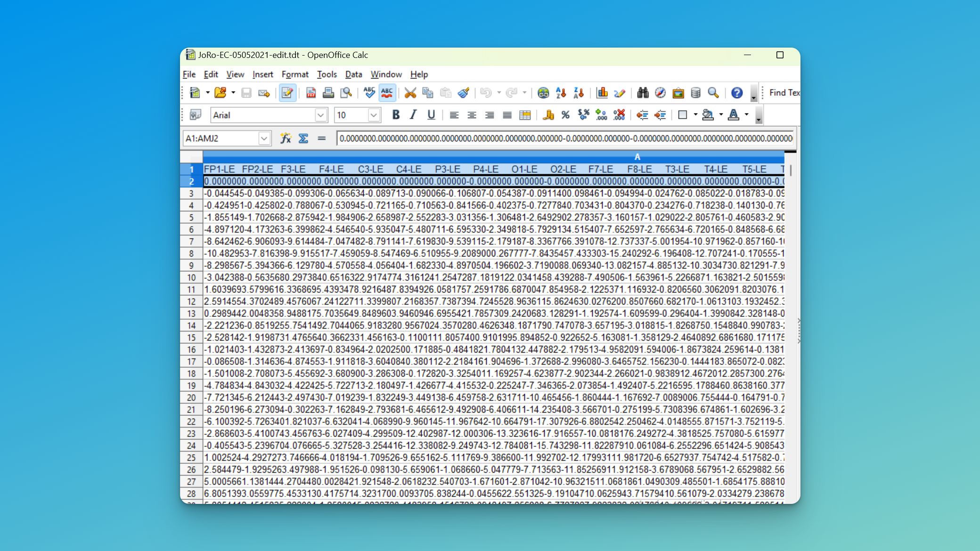Click the Merge Cells icon

coord(525,115)
